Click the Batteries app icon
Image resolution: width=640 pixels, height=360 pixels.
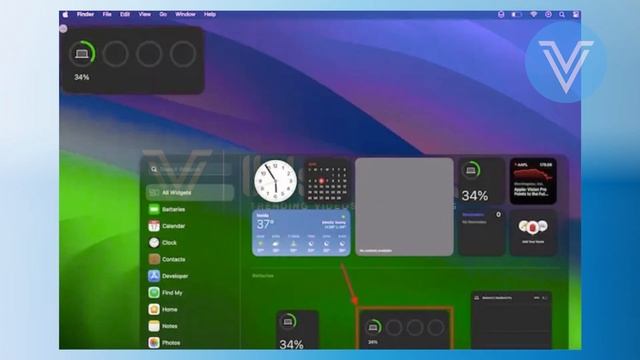pos(154,209)
